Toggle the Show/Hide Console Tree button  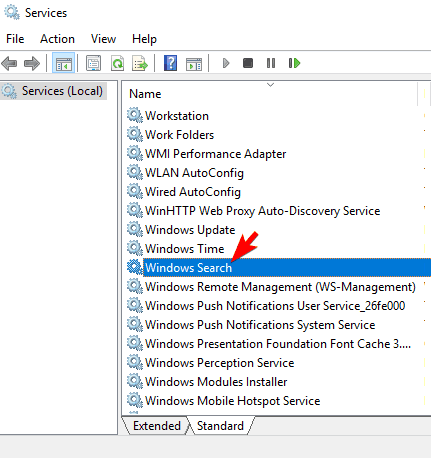click(x=64, y=63)
